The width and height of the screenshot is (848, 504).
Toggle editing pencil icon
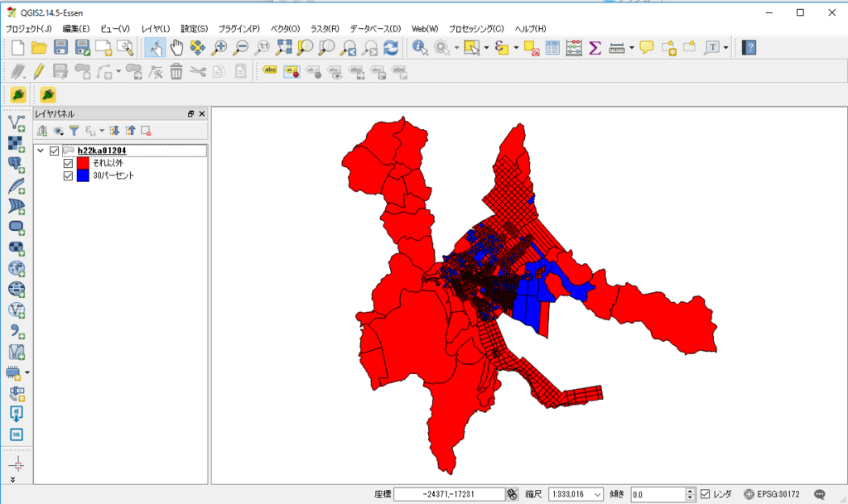point(38,71)
